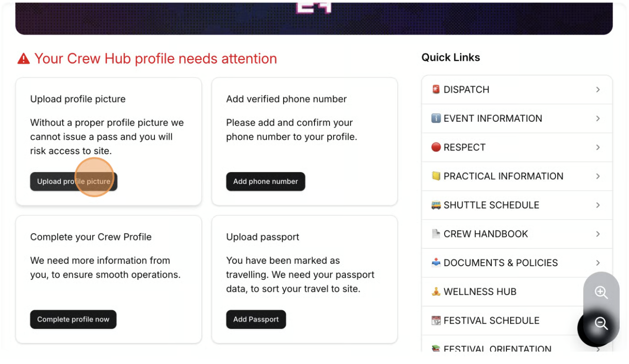The image size is (629, 364).
Task: Expand the PRACTICAL INFORMATION chevron arrow
Action: point(598,176)
